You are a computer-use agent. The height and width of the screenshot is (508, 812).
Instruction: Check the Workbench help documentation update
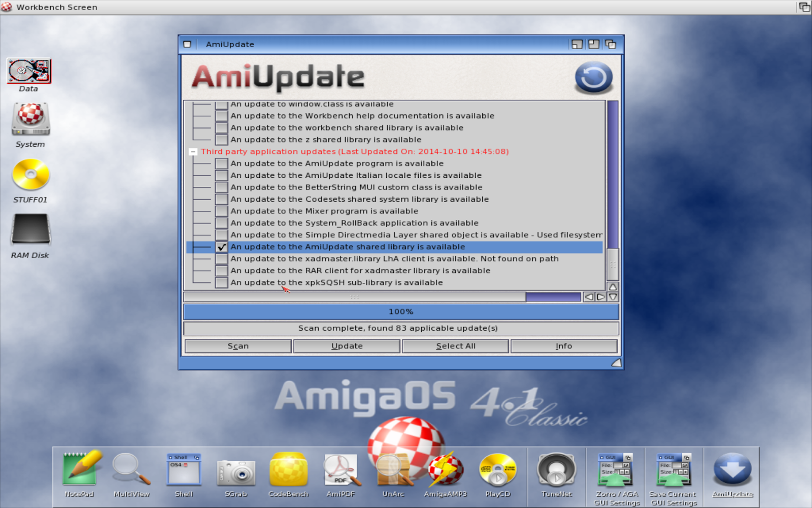(x=221, y=116)
